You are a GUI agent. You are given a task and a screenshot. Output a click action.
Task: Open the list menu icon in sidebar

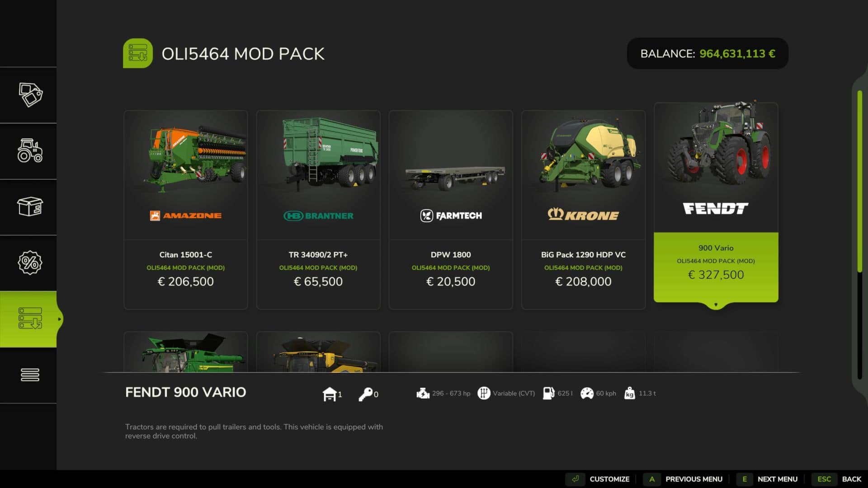click(30, 375)
